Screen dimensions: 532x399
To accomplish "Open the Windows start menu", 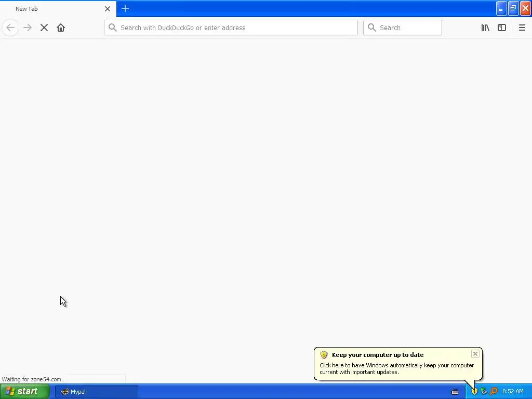I will click(x=25, y=392).
